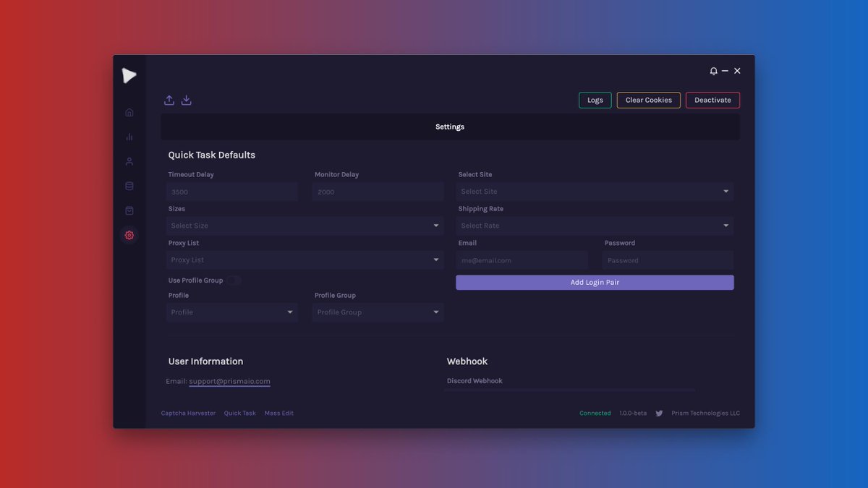This screenshot has height=488, width=868.
Task: Click the Prism Technologies LLC text
Action: [706, 414]
